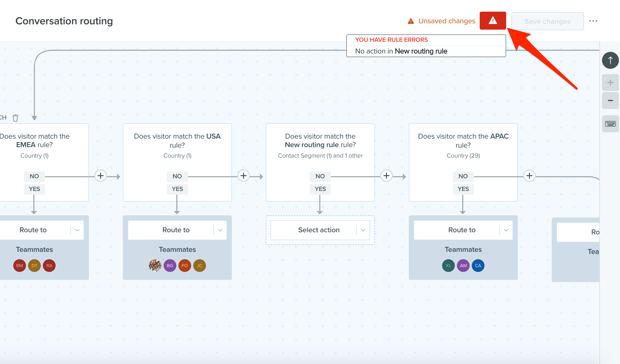Click Unsaved changes text

tap(447, 21)
